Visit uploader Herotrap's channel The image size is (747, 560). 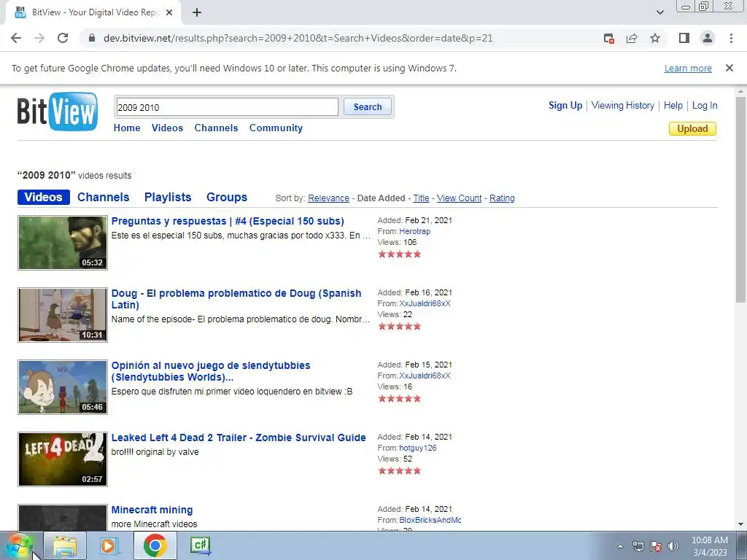414,231
